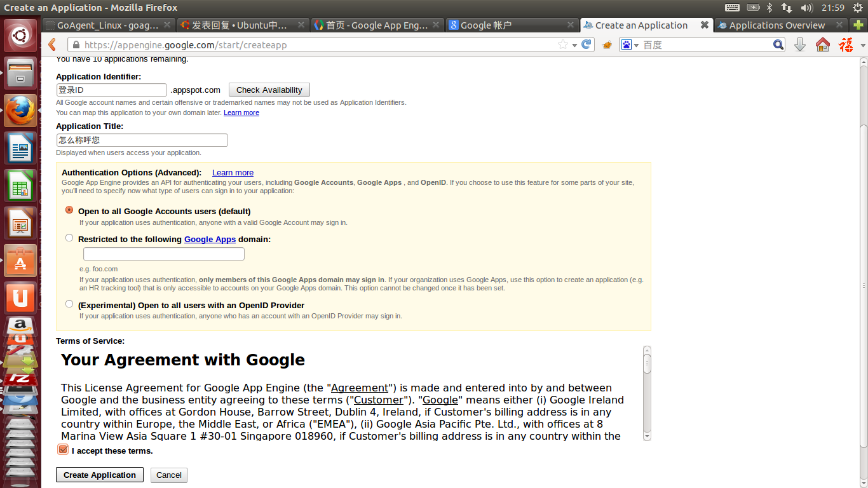Switch to the GoAgent_Linux tab
868x488 pixels.
pyautogui.click(x=108, y=25)
